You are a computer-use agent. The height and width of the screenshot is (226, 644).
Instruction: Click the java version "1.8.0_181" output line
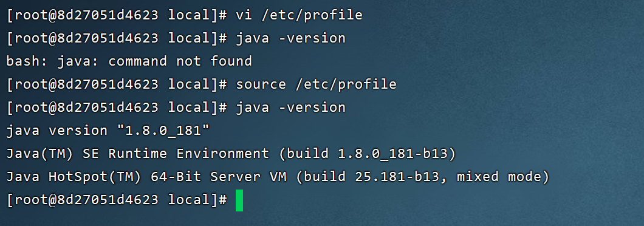[108, 131]
